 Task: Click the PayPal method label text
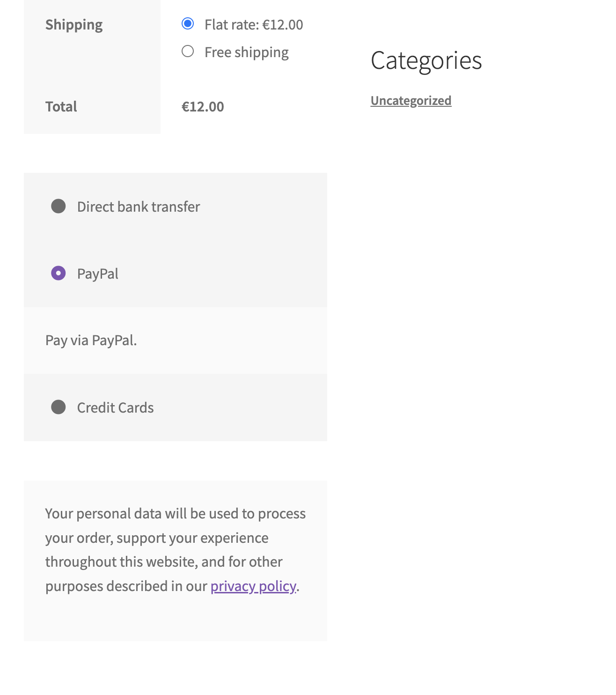[98, 274]
